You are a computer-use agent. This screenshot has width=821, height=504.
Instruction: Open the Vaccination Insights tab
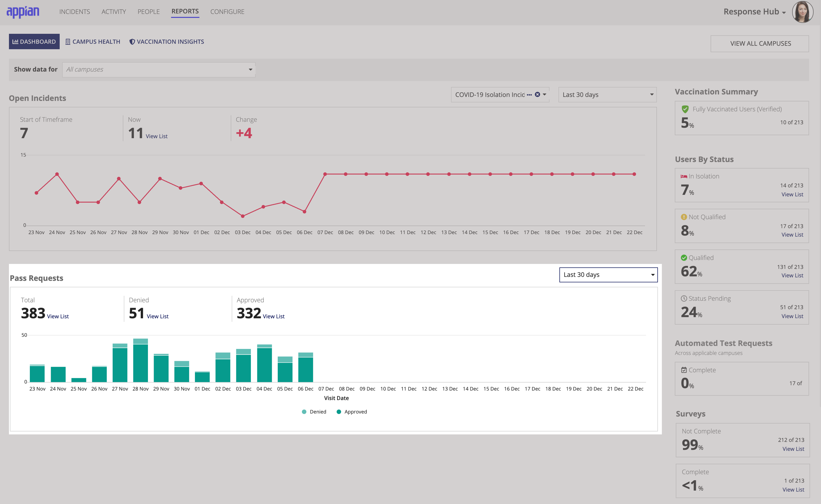click(x=167, y=42)
